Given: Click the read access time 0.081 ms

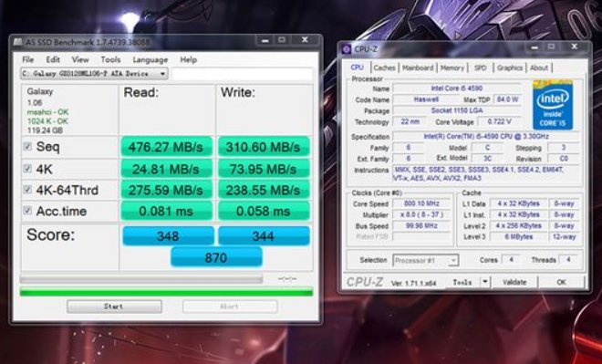Looking at the screenshot, I should point(166,211).
